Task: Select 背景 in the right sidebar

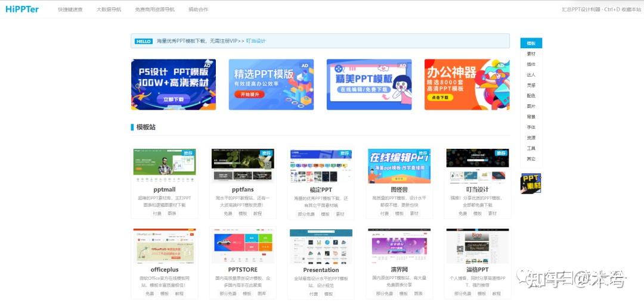Action: point(531,117)
